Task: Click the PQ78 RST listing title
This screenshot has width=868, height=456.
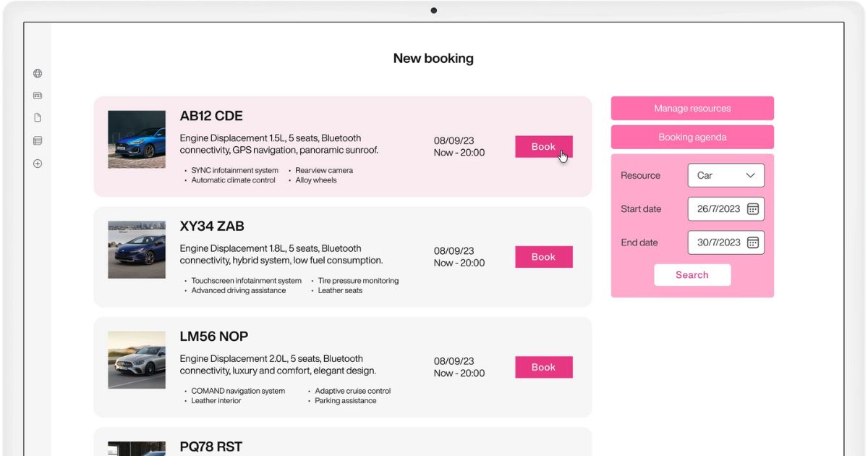Action: [x=210, y=447]
